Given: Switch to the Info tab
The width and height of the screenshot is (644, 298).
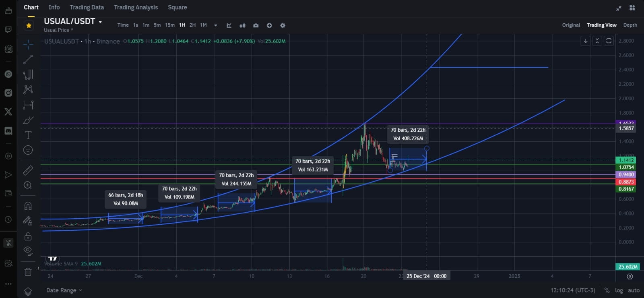Looking at the screenshot, I should coord(54,7).
